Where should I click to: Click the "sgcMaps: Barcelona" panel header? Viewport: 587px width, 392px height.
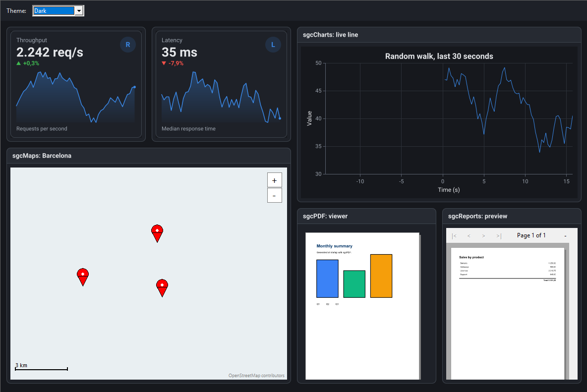[149, 156]
